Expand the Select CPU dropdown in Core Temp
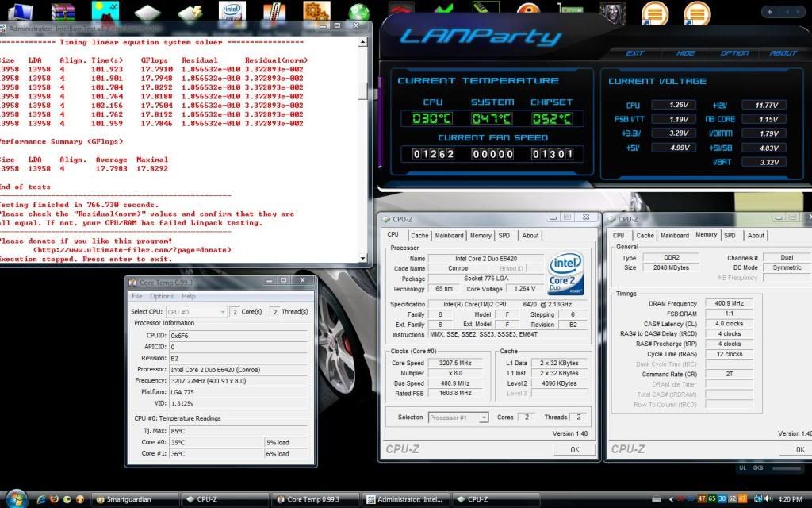 pos(196,312)
